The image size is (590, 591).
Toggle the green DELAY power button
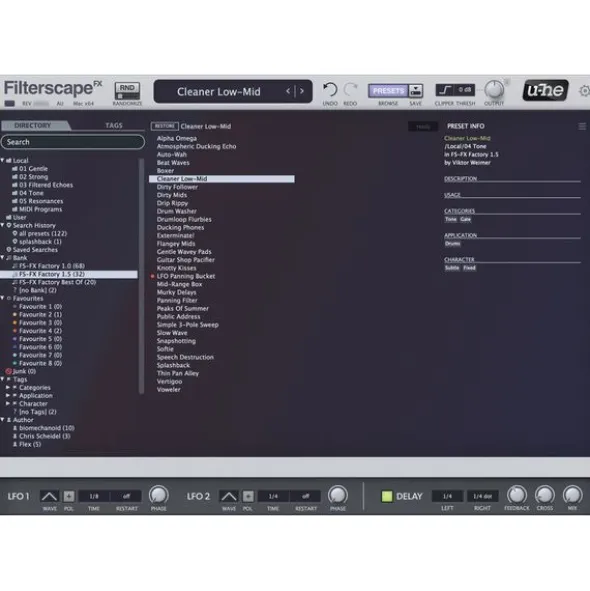[x=387, y=496]
